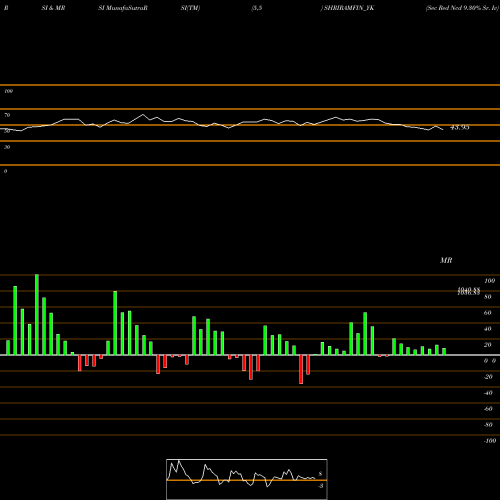Click the RSI axis label 70

click(x=7, y=115)
